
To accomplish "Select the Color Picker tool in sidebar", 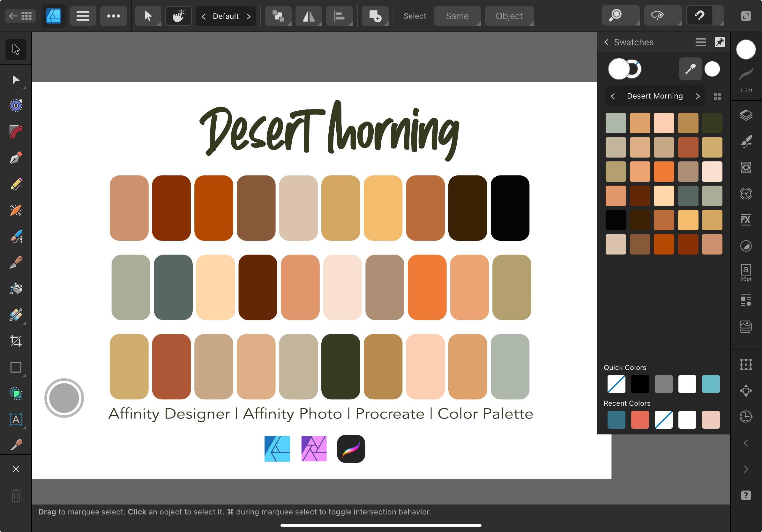I will pyautogui.click(x=16, y=445).
